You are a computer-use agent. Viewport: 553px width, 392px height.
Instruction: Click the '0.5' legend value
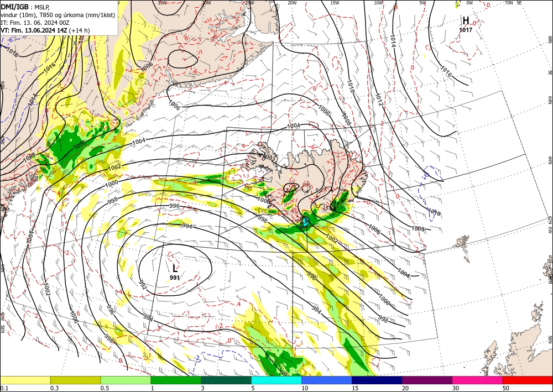[105, 388]
